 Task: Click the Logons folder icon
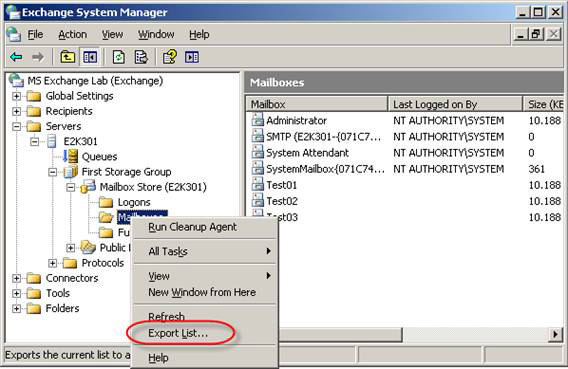pyautogui.click(x=106, y=202)
